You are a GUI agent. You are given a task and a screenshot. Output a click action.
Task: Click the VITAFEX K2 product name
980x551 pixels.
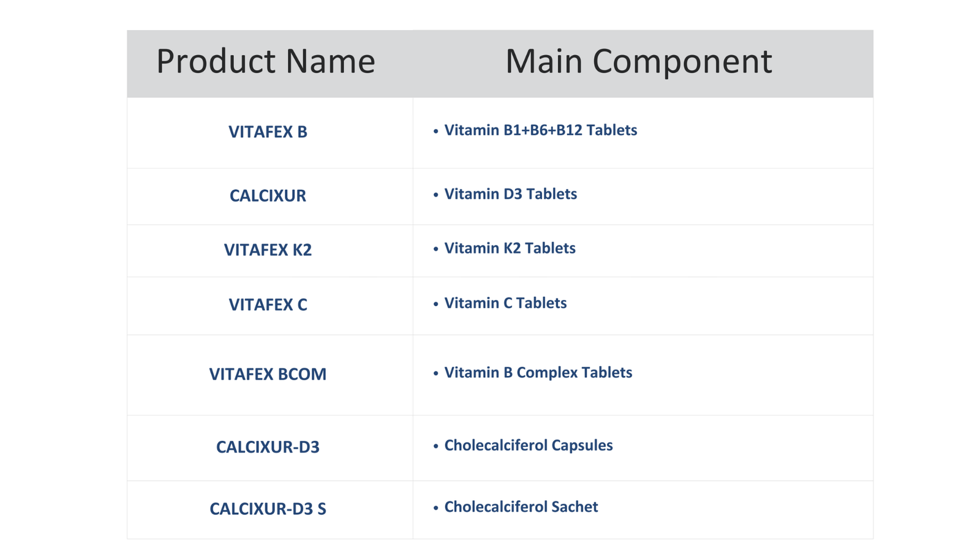click(x=268, y=250)
